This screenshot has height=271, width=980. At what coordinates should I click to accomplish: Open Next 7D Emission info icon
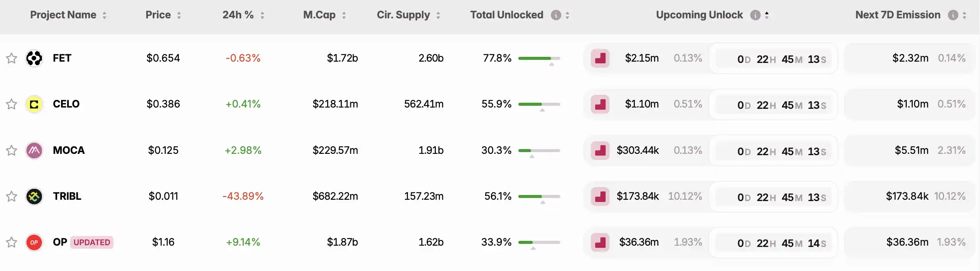point(953,15)
